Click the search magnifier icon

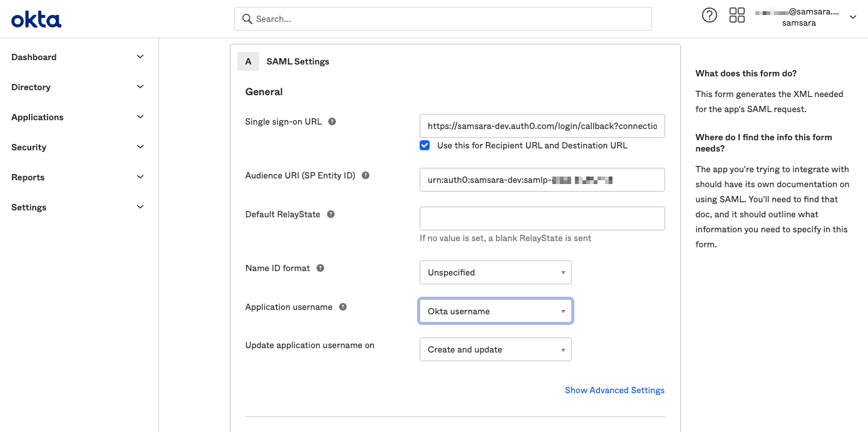[x=247, y=19]
